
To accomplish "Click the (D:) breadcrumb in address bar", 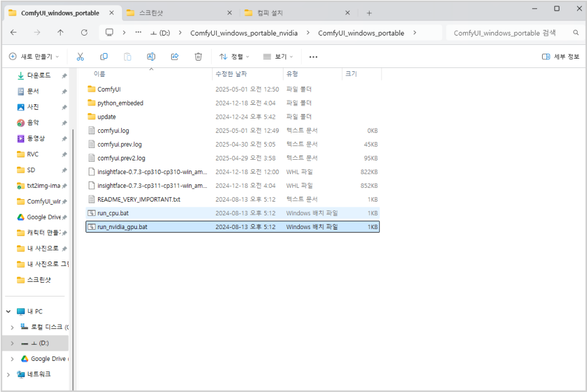I will click(x=160, y=33).
